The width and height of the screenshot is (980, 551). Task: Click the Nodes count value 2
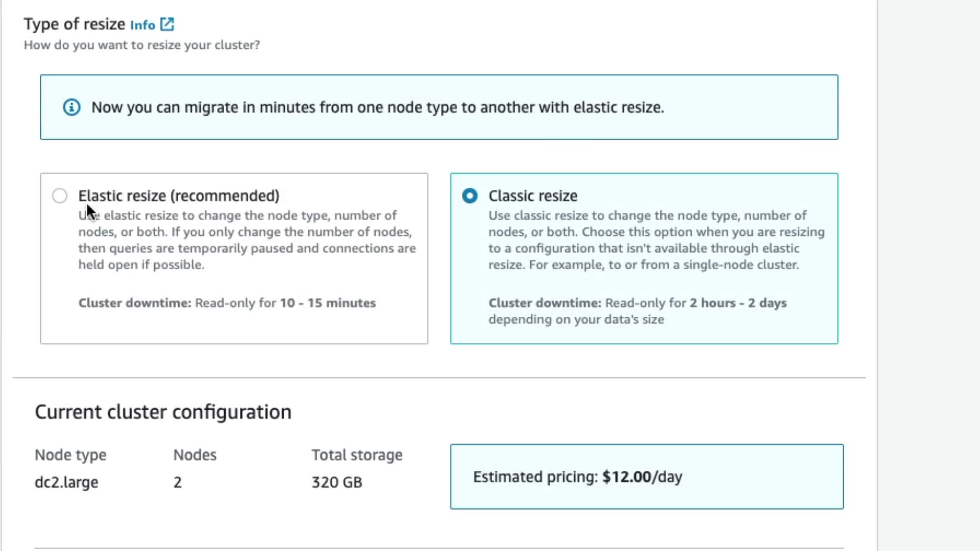click(178, 482)
